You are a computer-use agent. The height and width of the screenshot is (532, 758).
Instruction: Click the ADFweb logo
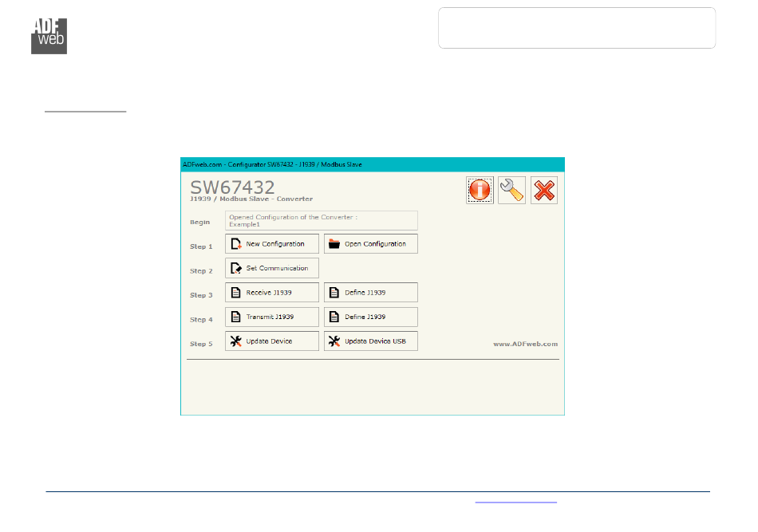point(49,36)
